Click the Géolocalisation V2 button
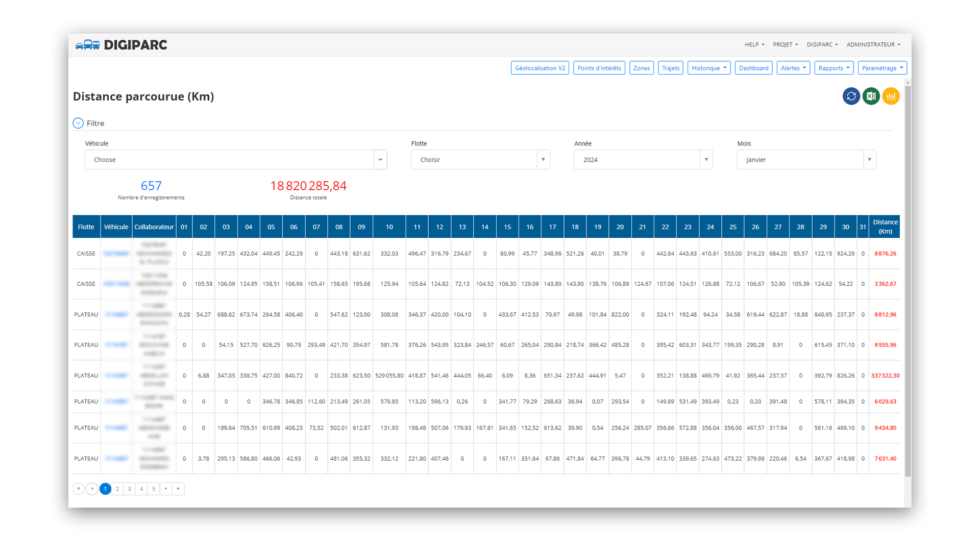980x551 pixels. pyautogui.click(x=540, y=68)
